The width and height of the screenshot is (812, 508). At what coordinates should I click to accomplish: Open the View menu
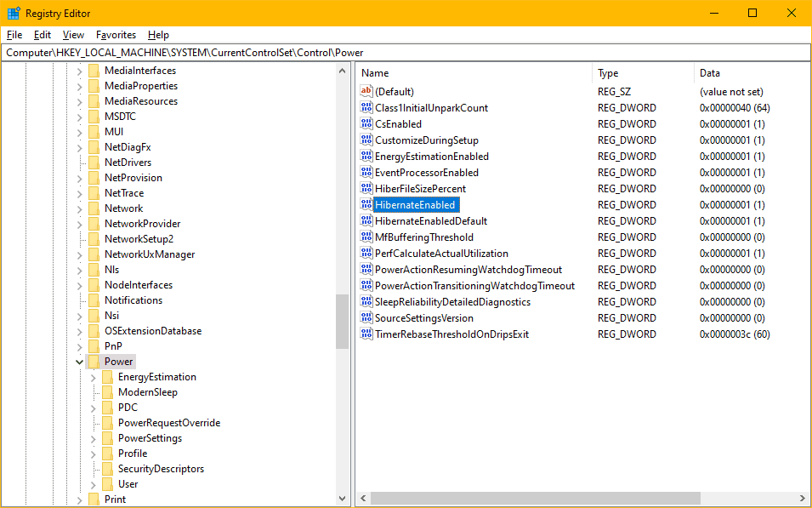[x=72, y=35]
